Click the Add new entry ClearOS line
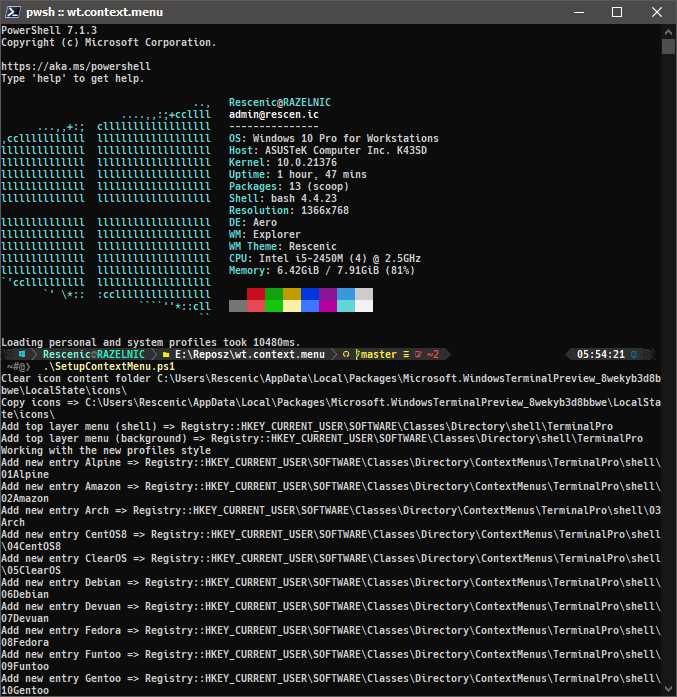 (x=331, y=565)
